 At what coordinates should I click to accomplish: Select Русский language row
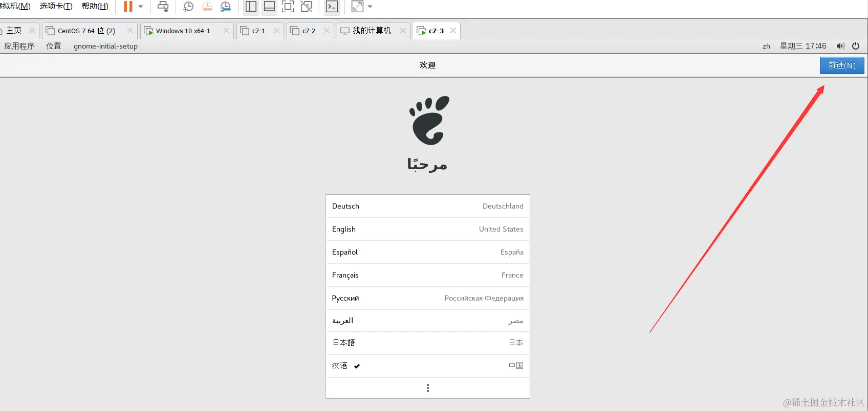click(x=428, y=298)
